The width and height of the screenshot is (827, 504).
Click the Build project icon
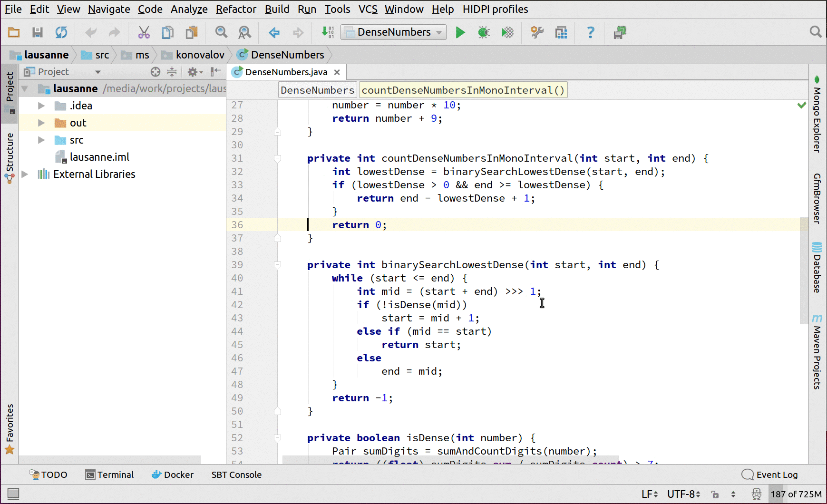[328, 32]
